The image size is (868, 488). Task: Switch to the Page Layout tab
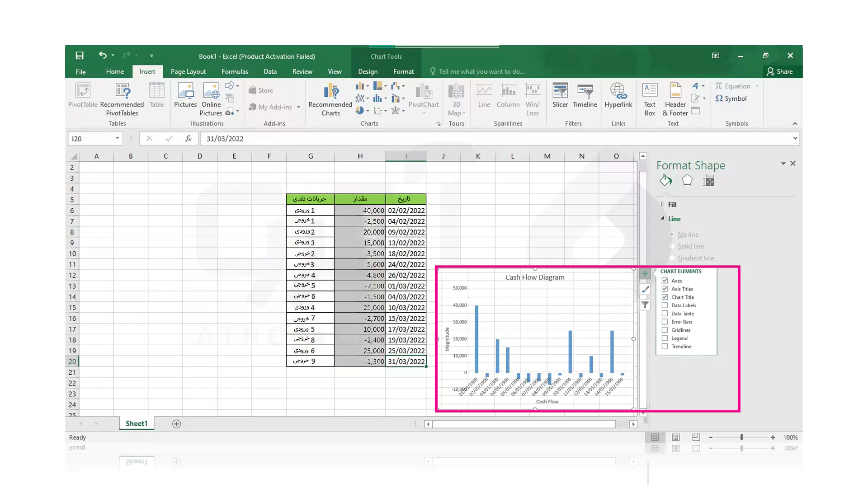188,71
